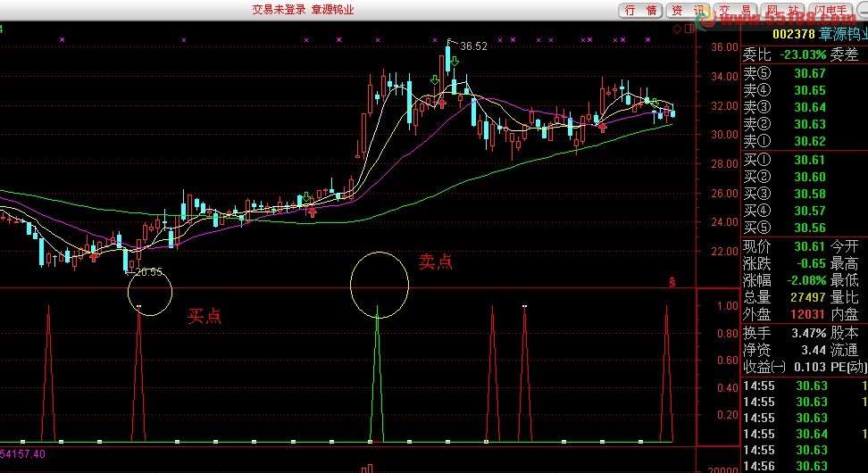Open the 网站 website button
868x473 pixels.
point(782,11)
